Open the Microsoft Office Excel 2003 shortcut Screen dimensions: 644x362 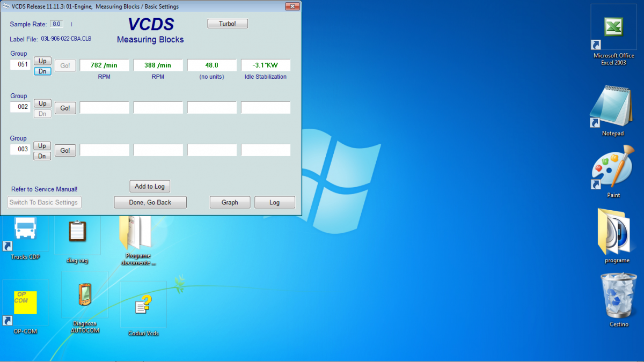pyautogui.click(x=613, y=27)
